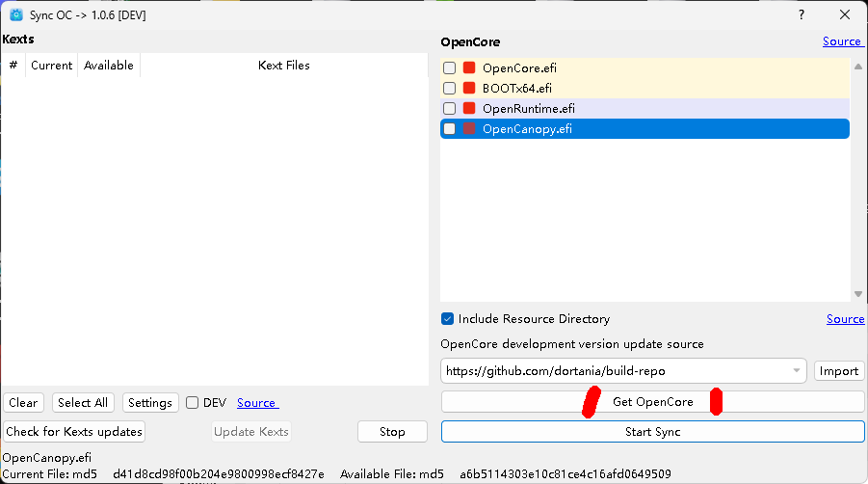The width and height of the screenshot is (868, 484).
Task: Open the Source link beside Include Resource Directory
Action: coord(845,319)
